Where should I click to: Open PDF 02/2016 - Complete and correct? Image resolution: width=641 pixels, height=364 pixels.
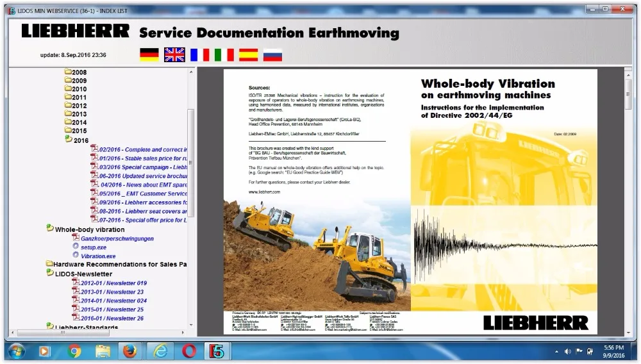[143, 150]
